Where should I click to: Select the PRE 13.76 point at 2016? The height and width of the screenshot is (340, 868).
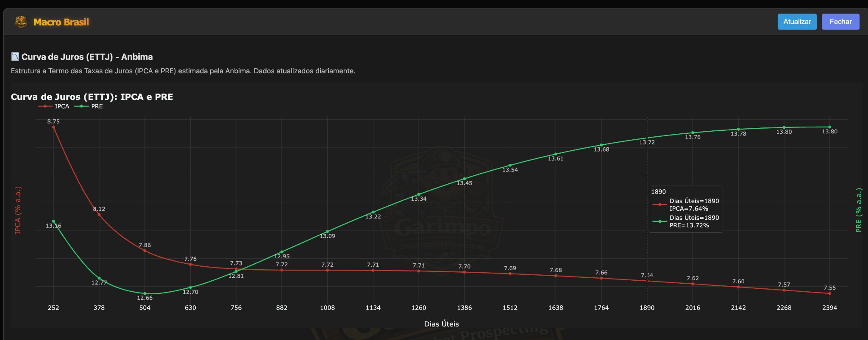(x=693, y=133)
